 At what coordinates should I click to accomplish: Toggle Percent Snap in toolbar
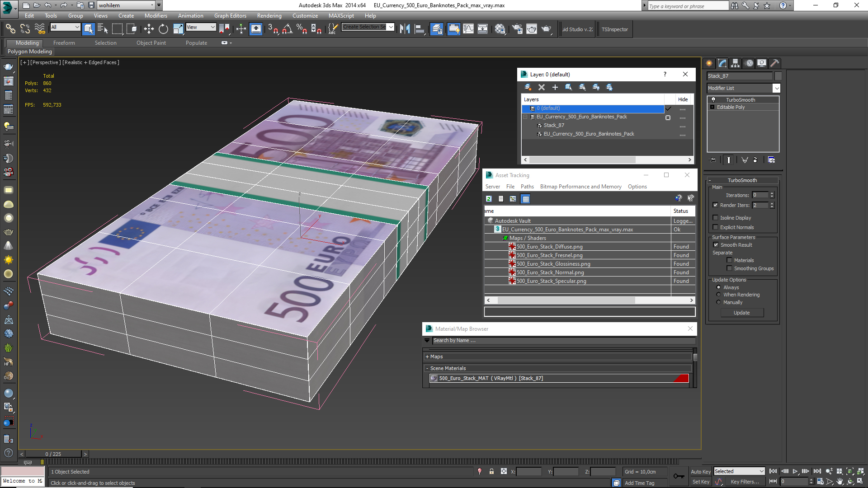302,29
